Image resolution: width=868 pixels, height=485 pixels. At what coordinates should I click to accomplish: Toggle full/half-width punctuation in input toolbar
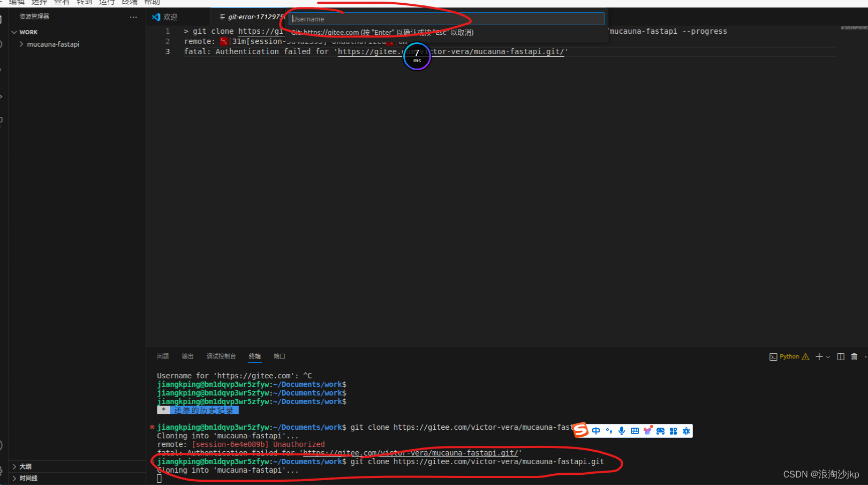tap(609, 430)
